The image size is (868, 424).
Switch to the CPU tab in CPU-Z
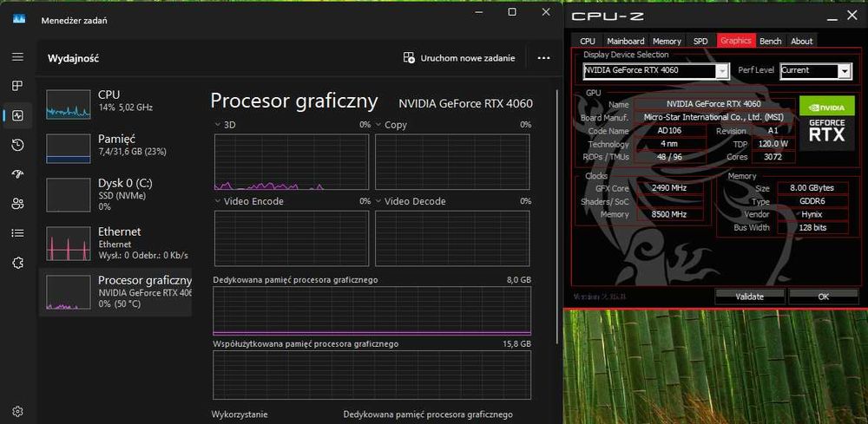588,41
